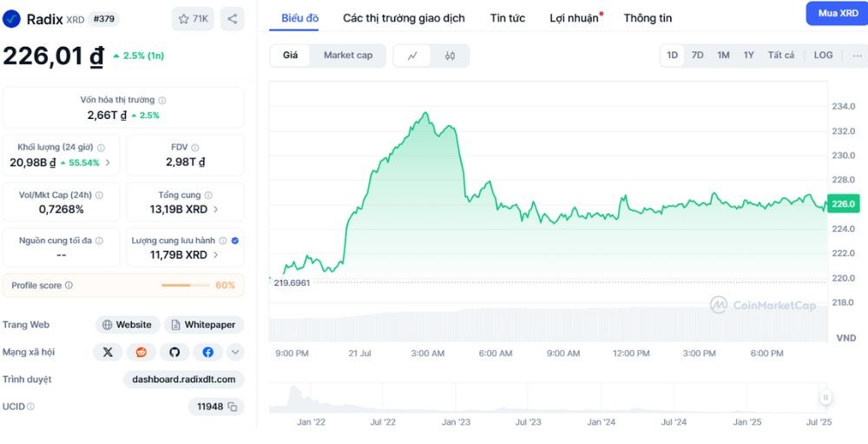Open the X (Twitter) social link
Screen dimensions: 868x444
[108, 352]
